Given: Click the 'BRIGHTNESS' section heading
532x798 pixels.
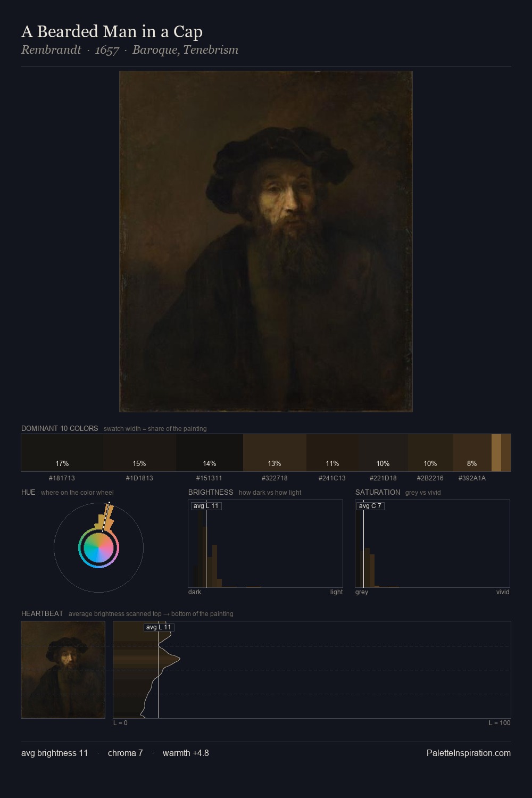Looking at the screenshot, I should (211, 492).
